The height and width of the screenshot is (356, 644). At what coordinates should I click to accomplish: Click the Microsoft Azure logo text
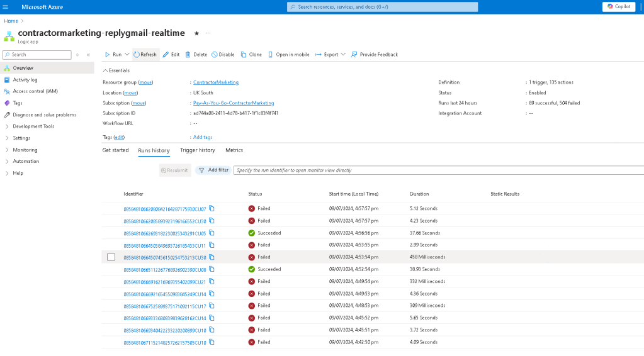(42, 7)
